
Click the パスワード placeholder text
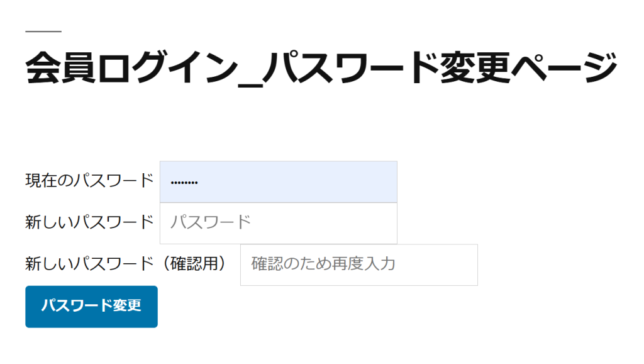(211, 222)
